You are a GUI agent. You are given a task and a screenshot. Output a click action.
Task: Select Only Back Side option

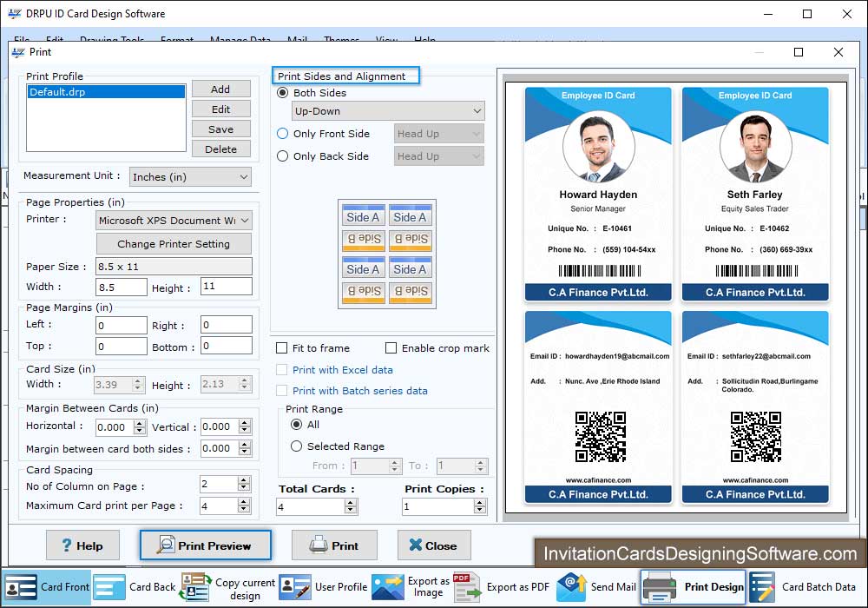click(282, 156)
